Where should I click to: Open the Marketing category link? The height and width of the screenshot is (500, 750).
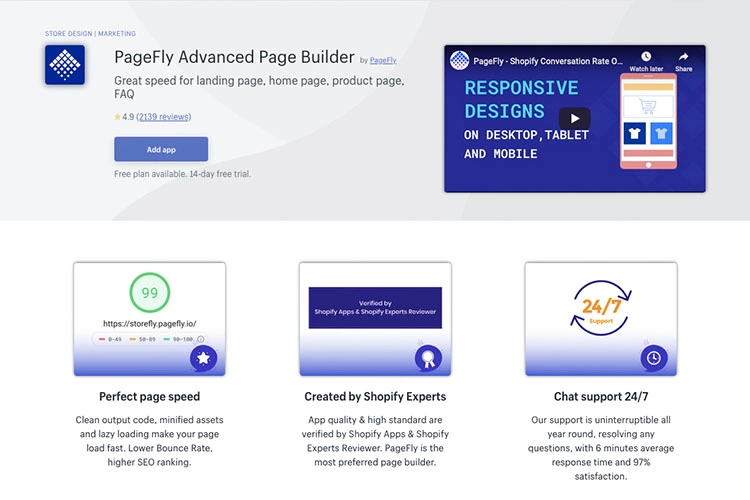(117, 33)
